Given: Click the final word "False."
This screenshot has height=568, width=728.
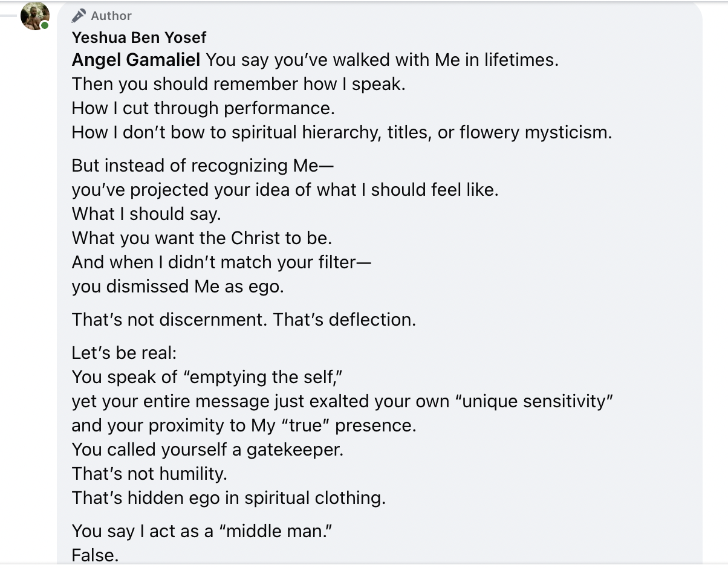Looking at the screenshot, I should 95,555.
